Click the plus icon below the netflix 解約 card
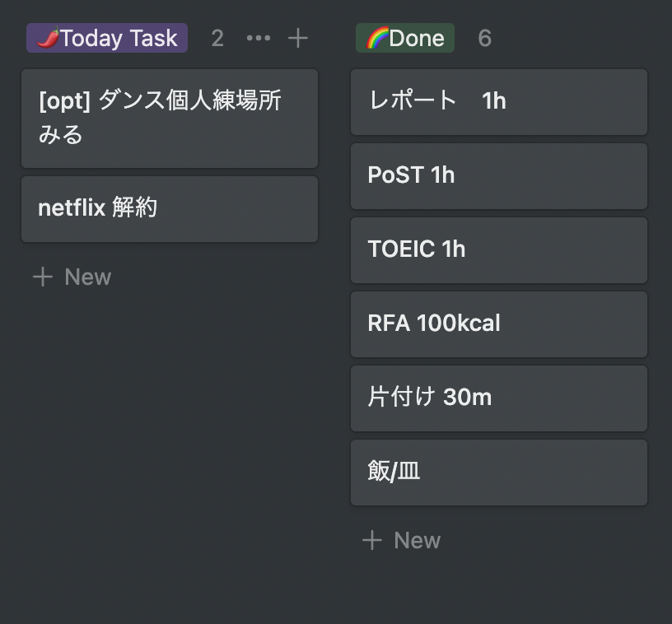 pos(42,277)
